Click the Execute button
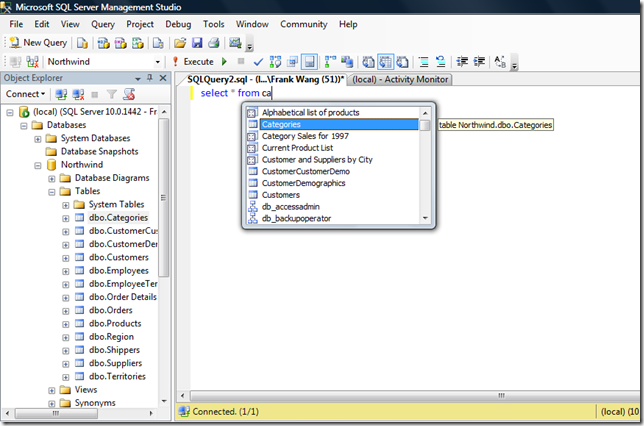Image resolution: width=644 pixels, height=426 pixels. (193, 62)
